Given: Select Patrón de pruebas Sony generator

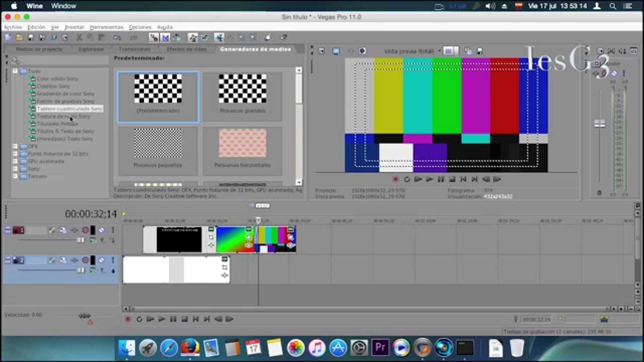Looking at the screenshot, I should pos(65,102).
